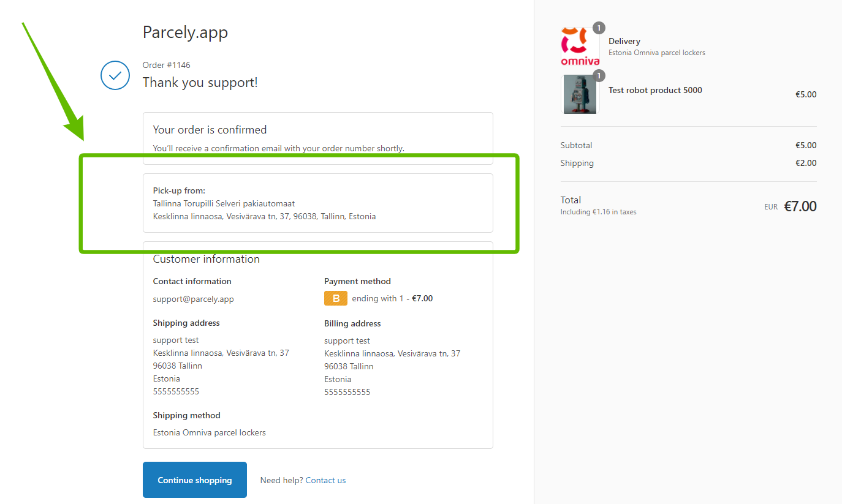Click the quantity badge on robot product

tap(599, 76)
